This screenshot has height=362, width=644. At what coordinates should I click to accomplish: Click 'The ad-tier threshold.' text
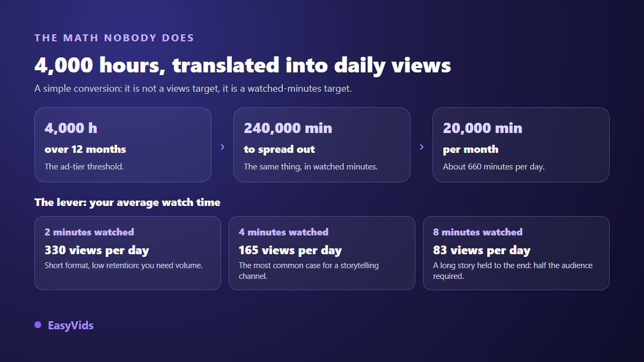(x=84, y=166)
